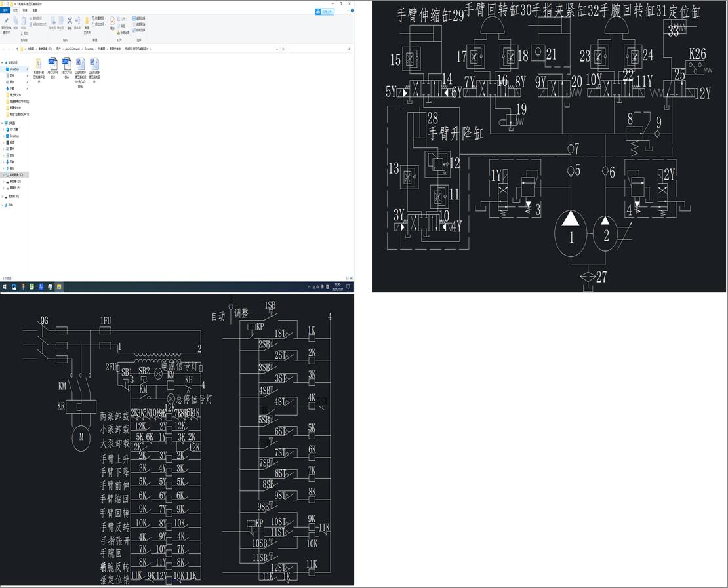
Task: Select the downloads item with blue arrow under Quick access
Action: click(12, 88)
